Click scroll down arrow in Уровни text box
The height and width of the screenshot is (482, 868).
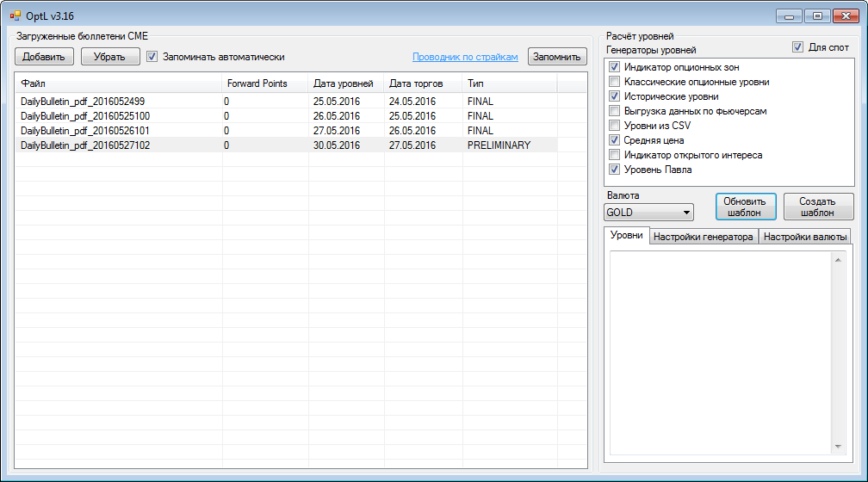point(839,446)
